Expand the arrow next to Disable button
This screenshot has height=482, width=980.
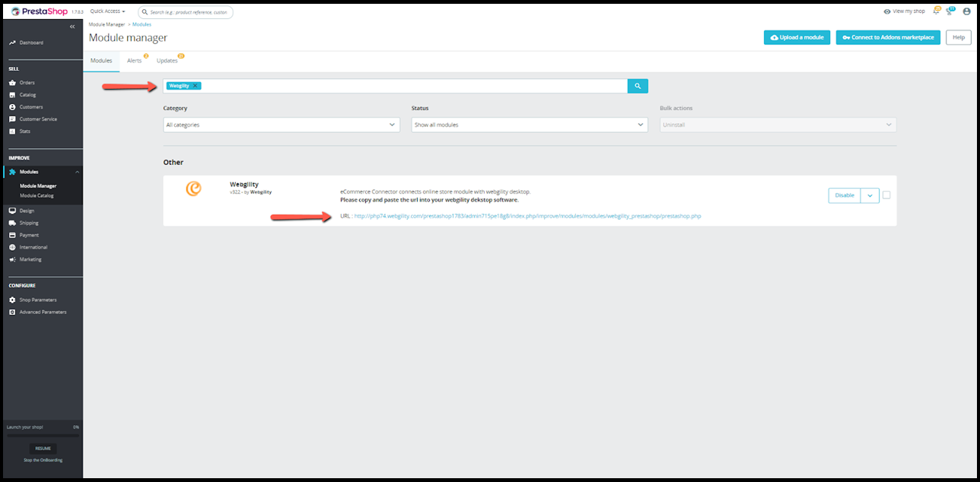click(x=870, y=195)
